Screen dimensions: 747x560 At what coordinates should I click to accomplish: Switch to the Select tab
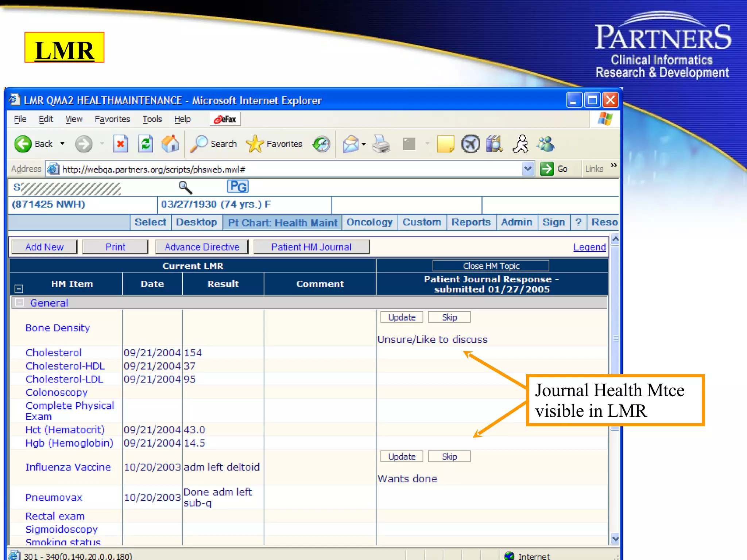(x=150, y=222)
